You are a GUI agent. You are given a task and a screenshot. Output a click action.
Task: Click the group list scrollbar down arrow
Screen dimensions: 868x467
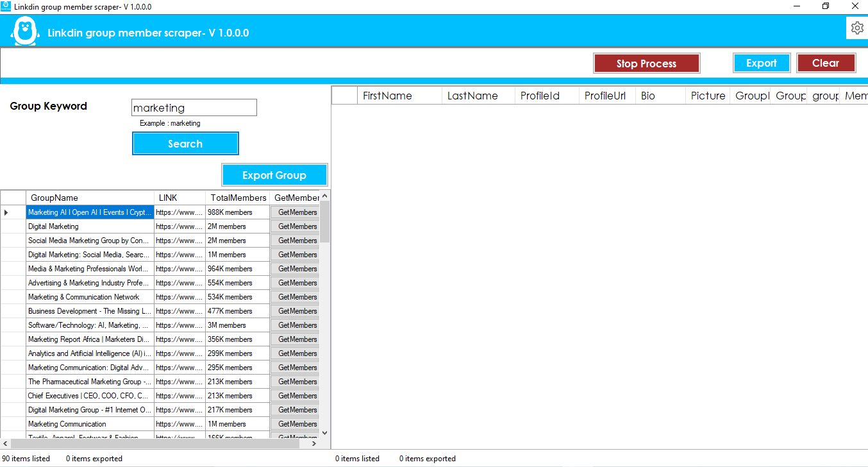pyautogui.click(x=324, y=433)
